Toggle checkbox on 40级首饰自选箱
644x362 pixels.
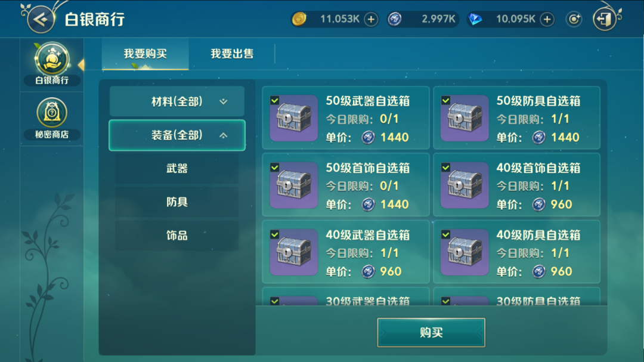(x=445, y=167)
